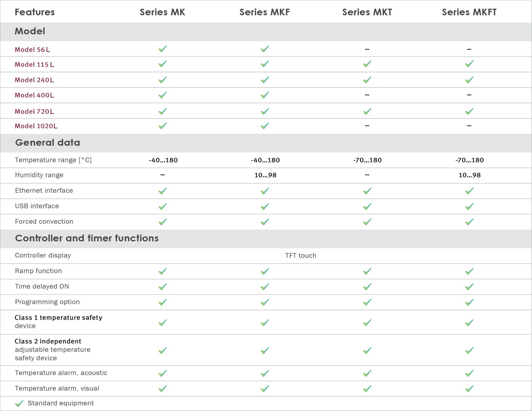The image size is (532, 411).
Task: Click the TFT touch controller display value
Action: coord(301,255)
